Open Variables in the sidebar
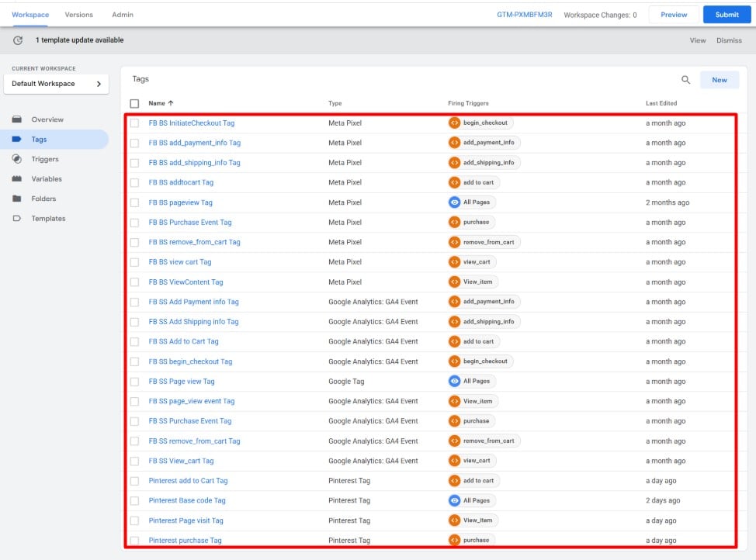 click(47, 179)
